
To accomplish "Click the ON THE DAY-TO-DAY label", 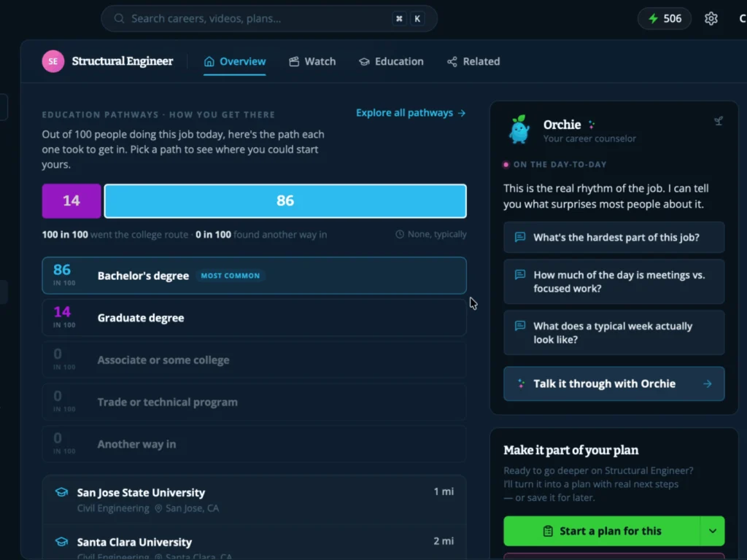I will (560, 165).
